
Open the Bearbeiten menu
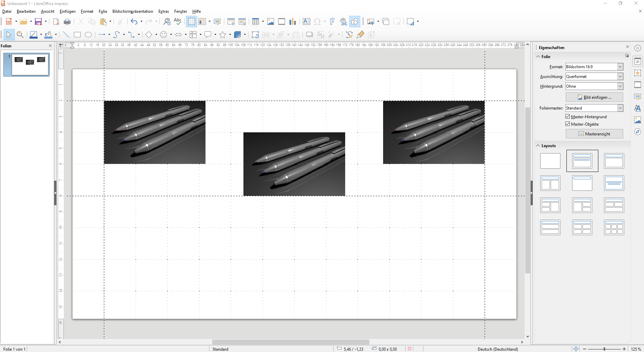pos(26,11)
